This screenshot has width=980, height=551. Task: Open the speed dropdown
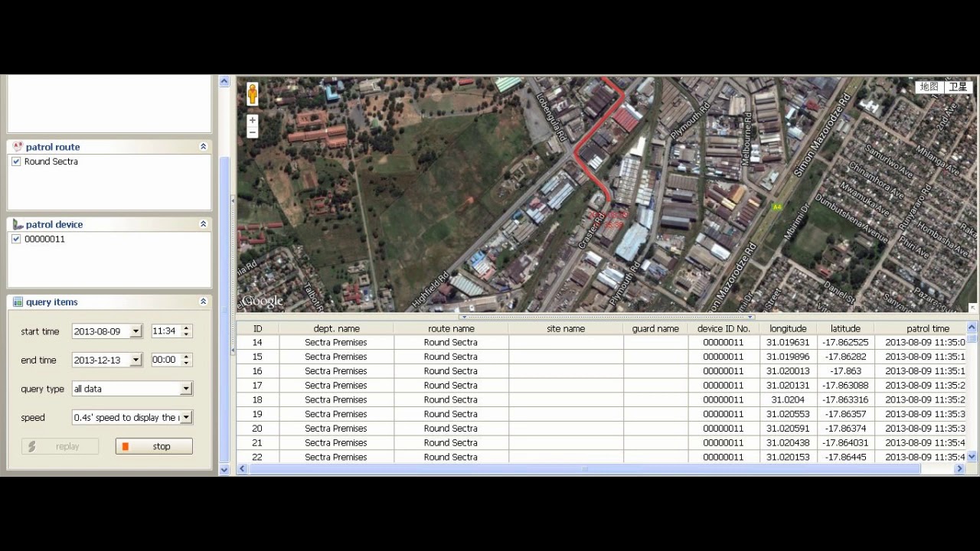pyautogui.click(x=186, y=418)
